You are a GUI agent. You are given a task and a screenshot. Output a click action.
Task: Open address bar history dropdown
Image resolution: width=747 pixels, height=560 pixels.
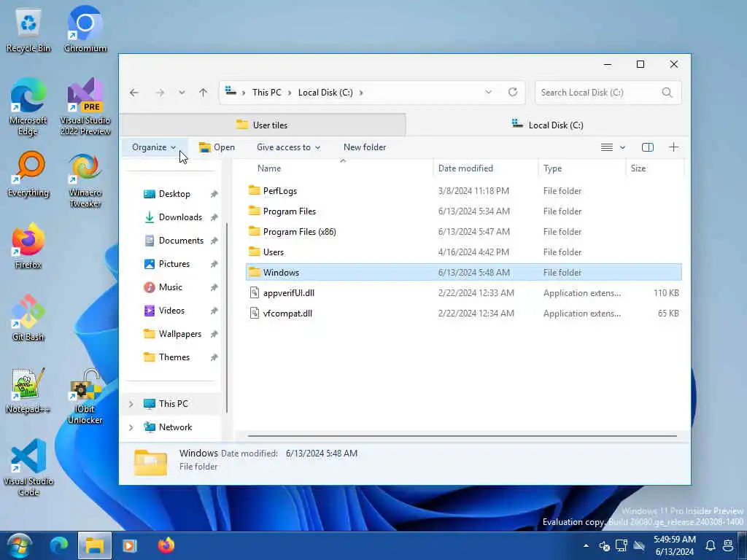click(488, 92)
